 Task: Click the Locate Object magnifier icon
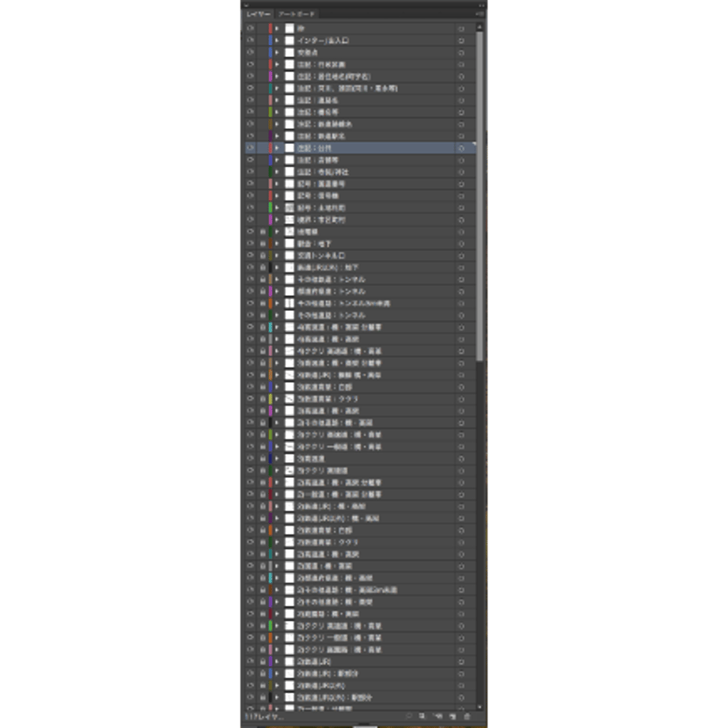pos(408,716)
